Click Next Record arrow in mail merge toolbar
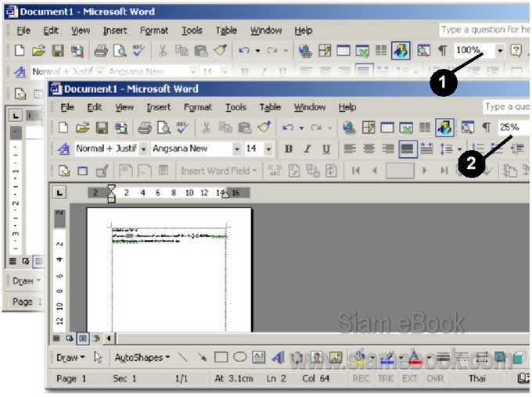 [424, 170]
